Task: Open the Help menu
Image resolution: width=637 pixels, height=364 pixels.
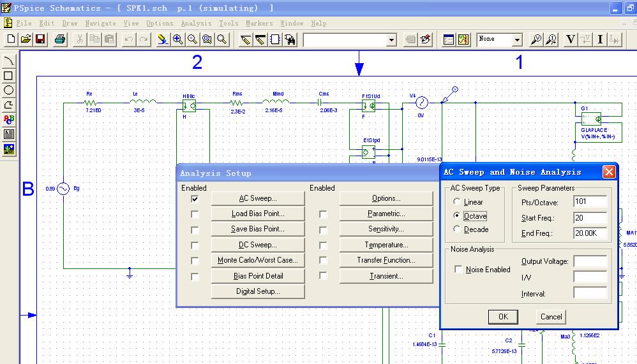Action: coord(319,23)
